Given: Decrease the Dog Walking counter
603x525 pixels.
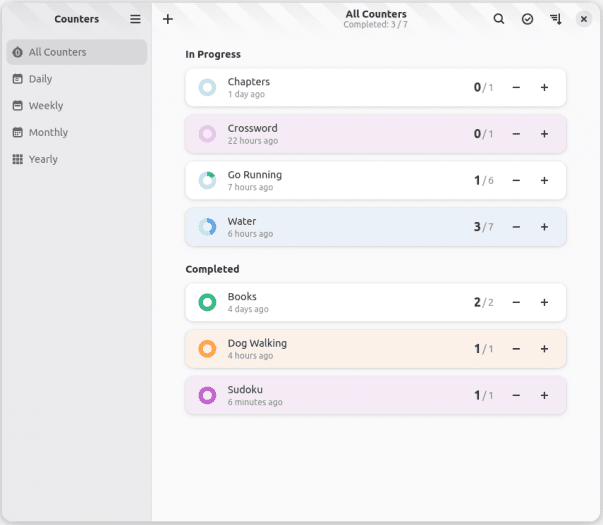Looking at the screenshot, I should [516, 349].
